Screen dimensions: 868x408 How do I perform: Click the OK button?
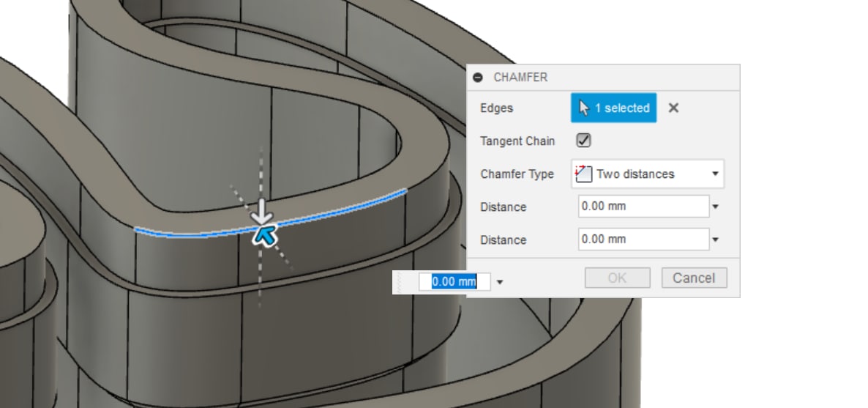pyautogui.click(x=617, y=278)
